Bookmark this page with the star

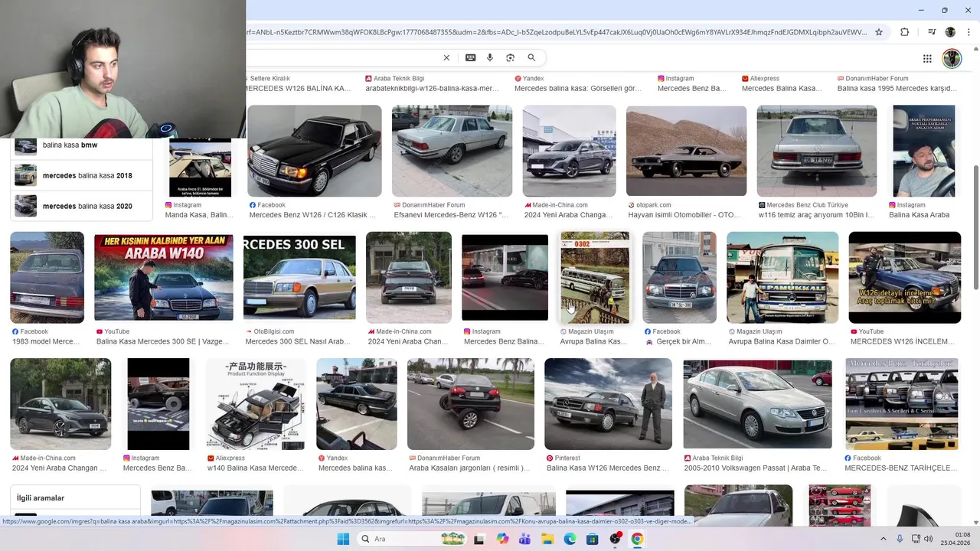[x=879, y=32]
